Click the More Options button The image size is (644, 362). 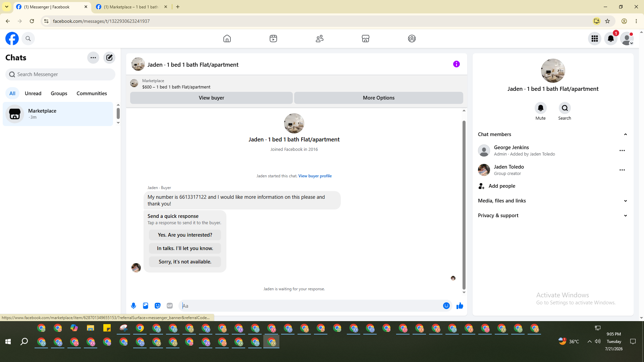(379, 98)
